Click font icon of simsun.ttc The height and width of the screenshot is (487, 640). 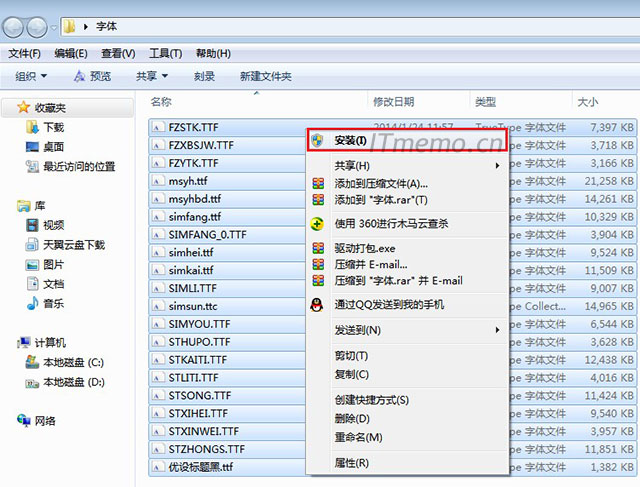tap(157, 306)
